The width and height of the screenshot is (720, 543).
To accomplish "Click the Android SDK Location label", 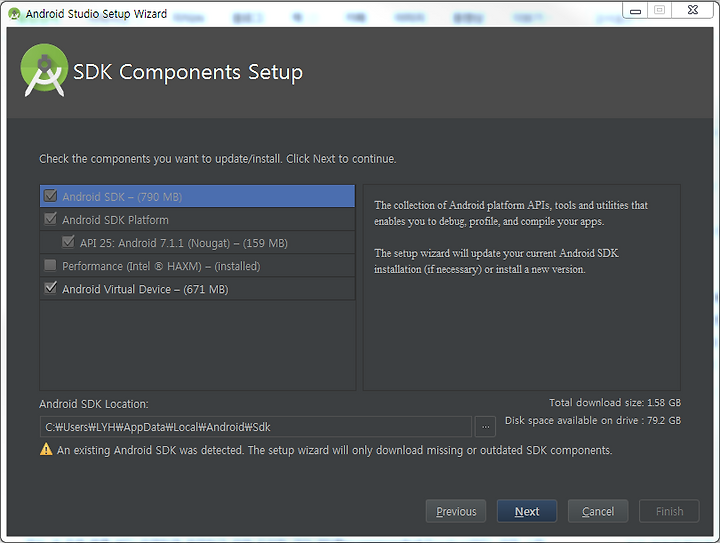I will (x=94, y=404).
